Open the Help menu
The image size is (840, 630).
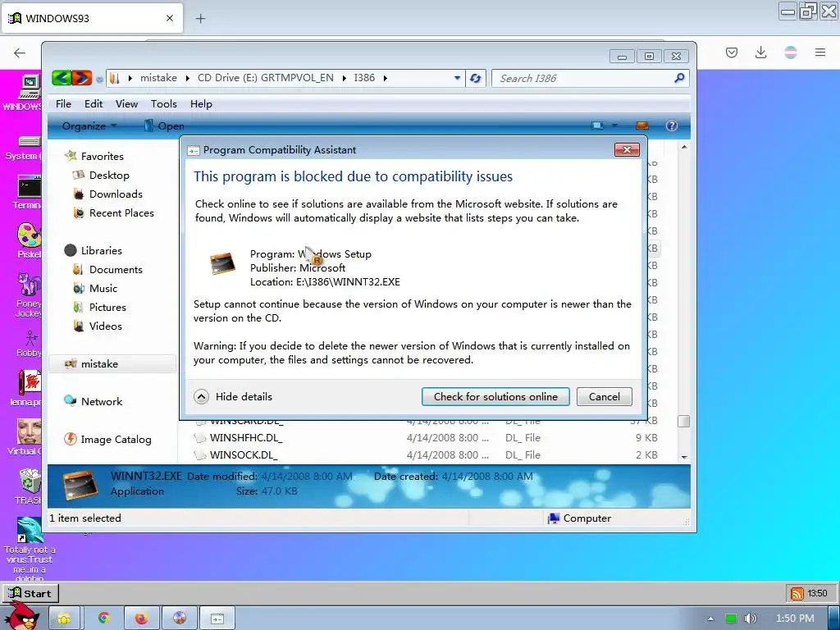pyautogui.click(x=201, y=104)
